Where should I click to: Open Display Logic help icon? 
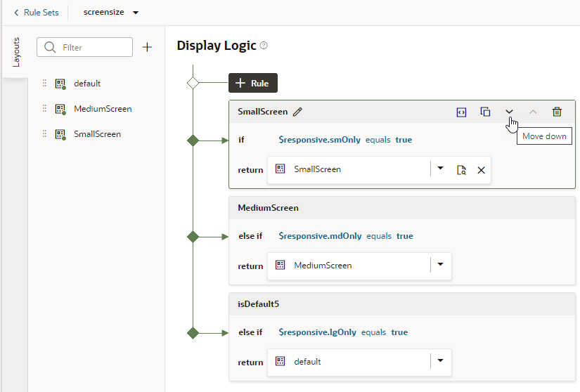[264, 46]
